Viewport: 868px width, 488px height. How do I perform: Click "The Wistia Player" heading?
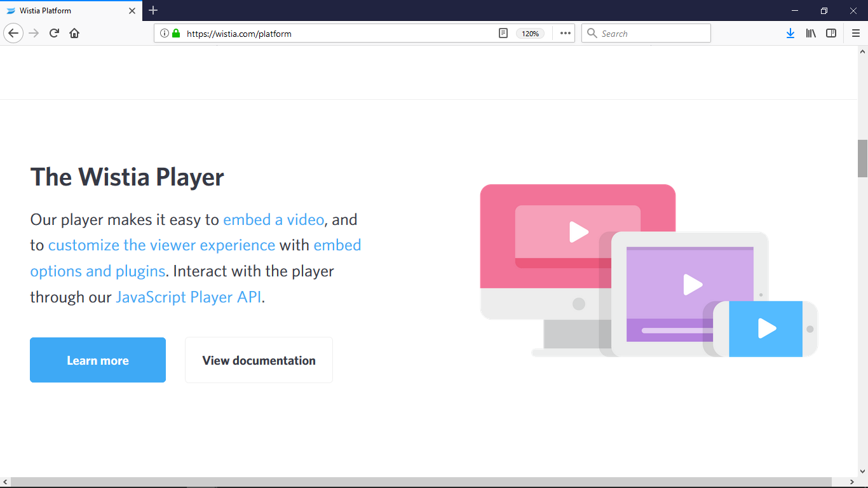[x=127, y=177]
